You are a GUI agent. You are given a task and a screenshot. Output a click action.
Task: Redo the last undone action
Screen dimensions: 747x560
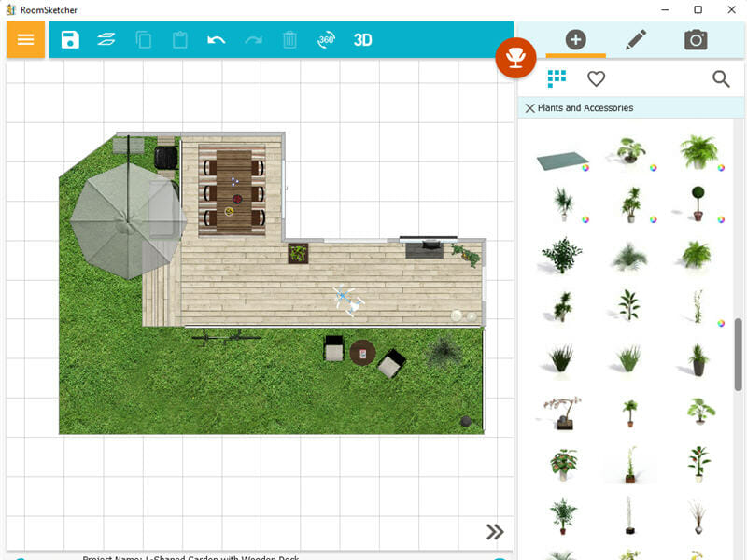[x=253, y=40]
